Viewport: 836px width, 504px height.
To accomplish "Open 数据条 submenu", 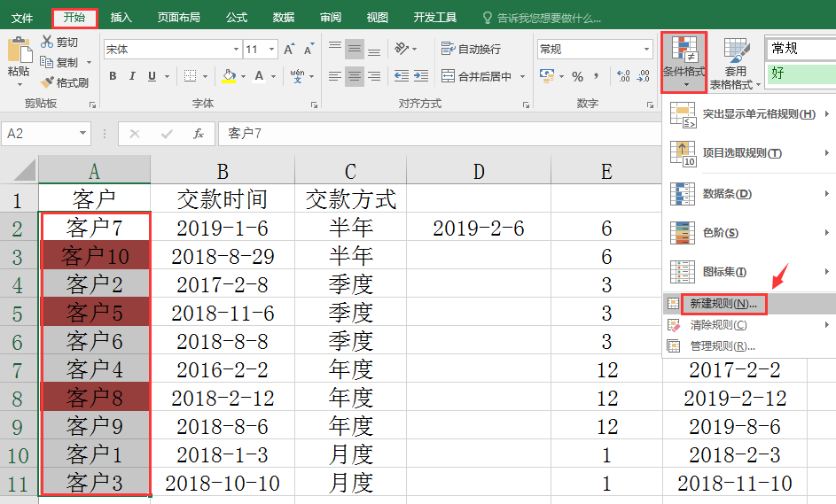I will [x=749, y=194].
